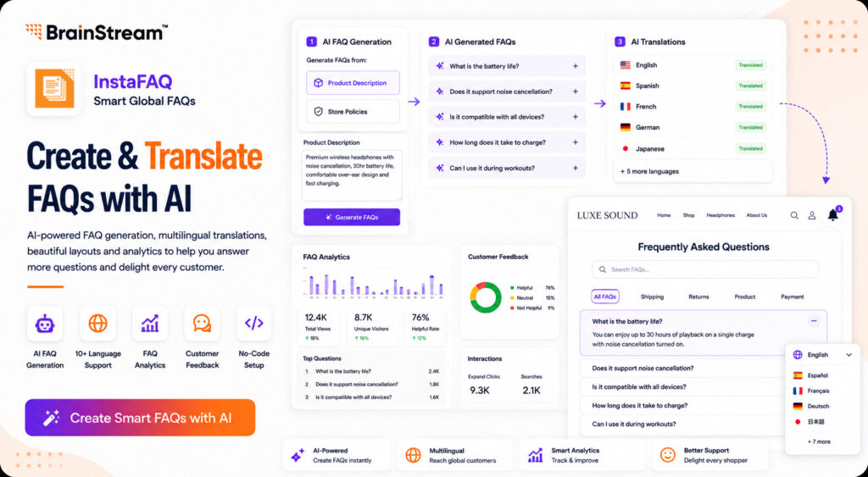Open search via Luxe Sound magnifier icon
This screenshot has width=868, height=477.
click(794, 215)
